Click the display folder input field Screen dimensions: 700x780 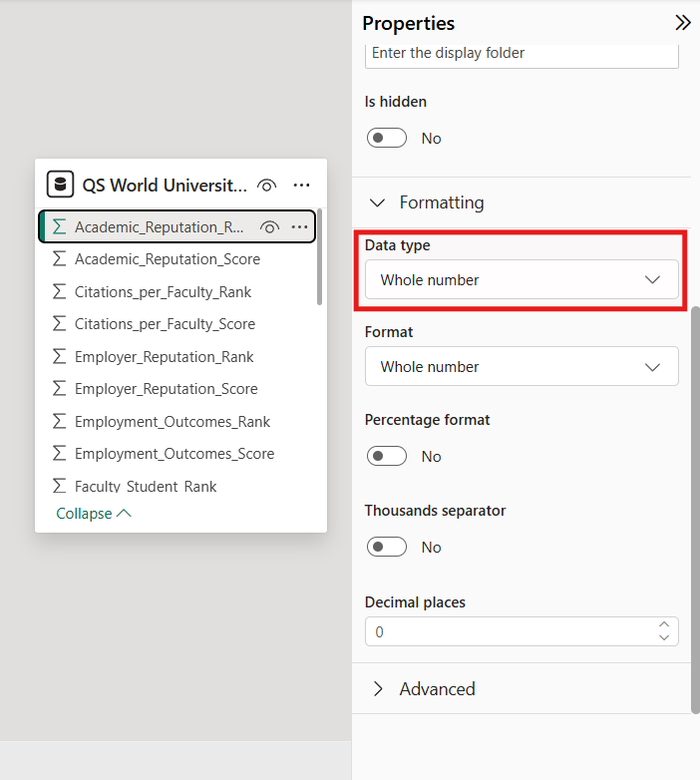point(522,53)
